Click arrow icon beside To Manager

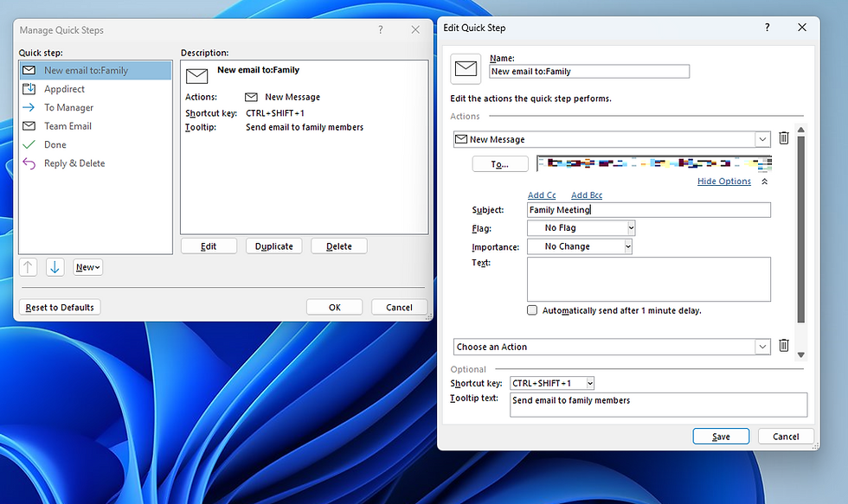pyautogui.click(x=29, y=107)
